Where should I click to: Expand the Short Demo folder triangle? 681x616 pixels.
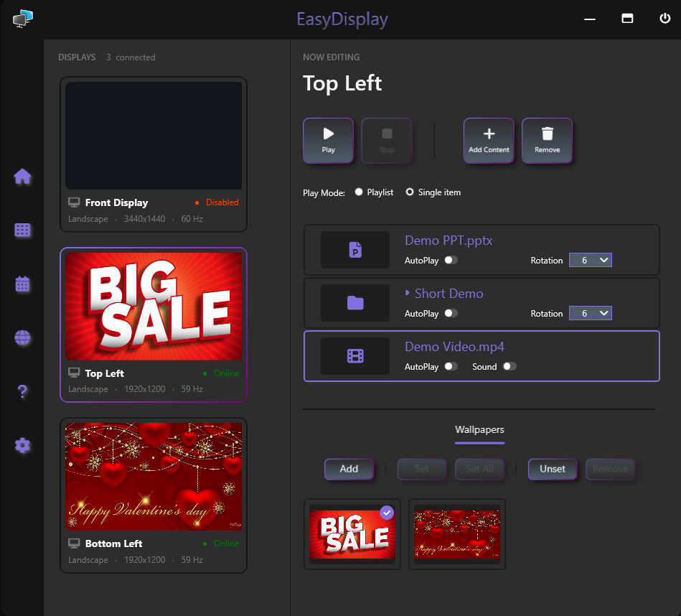408,293
